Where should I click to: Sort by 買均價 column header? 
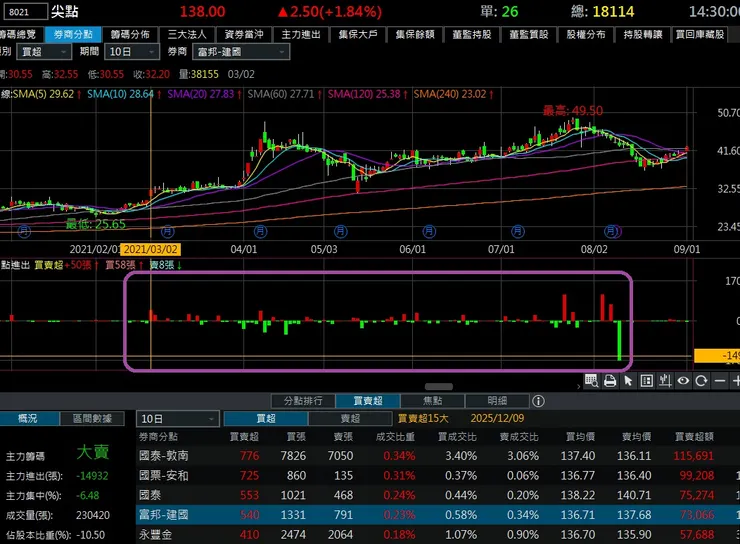pos(580,437)
